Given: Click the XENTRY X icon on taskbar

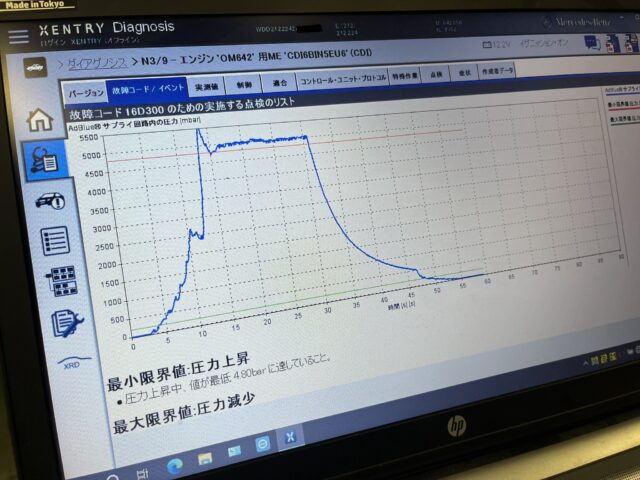Looking at the screenshot, I should 290,438.
